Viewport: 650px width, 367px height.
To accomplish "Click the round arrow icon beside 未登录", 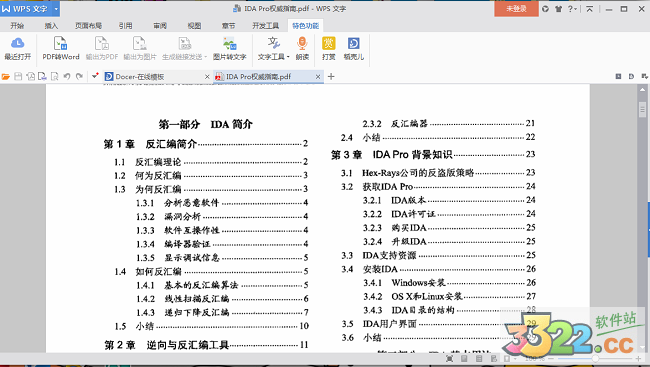I will [x=546, y=9].
